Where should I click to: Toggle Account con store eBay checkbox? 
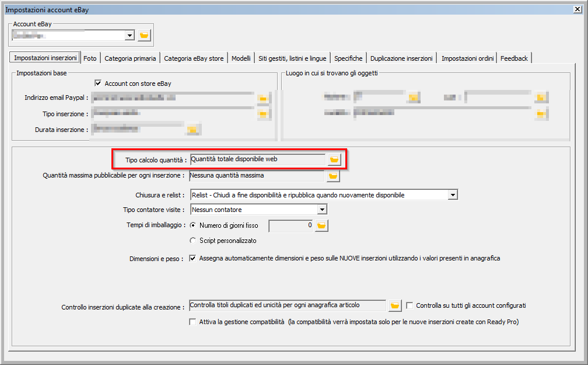[x=98, y=83]
